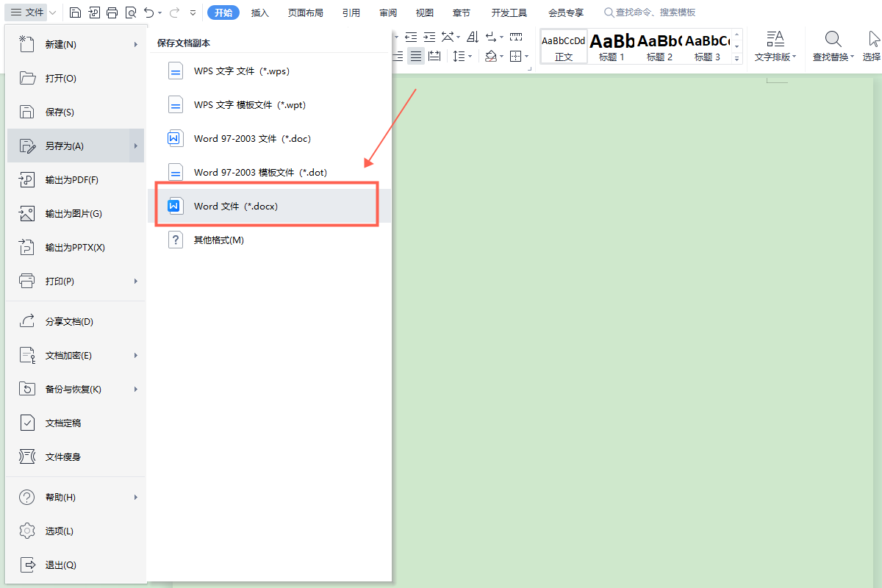Choose 文档定稿 menu entry
Screen dimensions: 882x588
click(x=76, y=423)
